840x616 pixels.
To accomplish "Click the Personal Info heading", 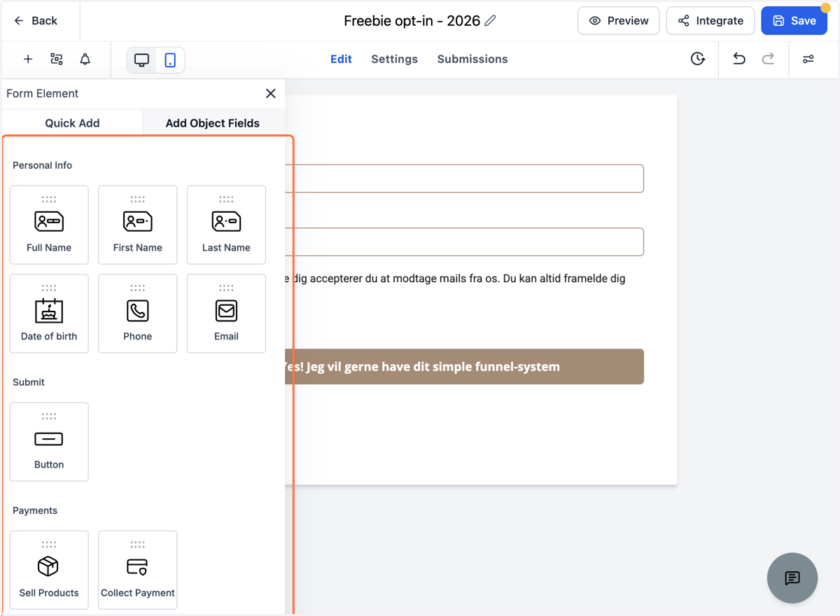I will click(42, 165).
